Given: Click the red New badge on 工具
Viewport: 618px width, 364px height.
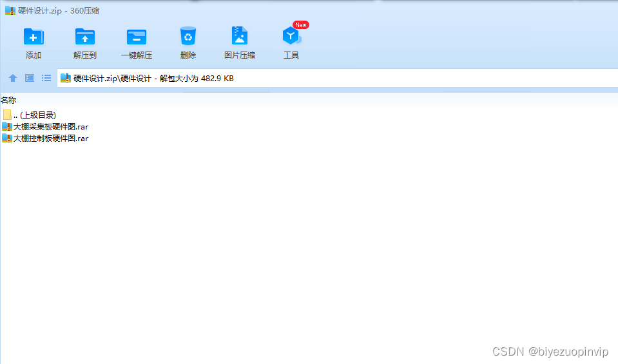Looking at the screenshot, I should pyautogui.click(x=301, y=25).
